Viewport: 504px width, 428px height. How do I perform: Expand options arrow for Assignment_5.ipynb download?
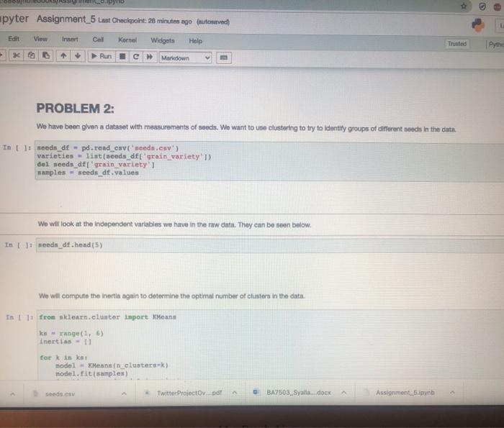tap(452, 392)
